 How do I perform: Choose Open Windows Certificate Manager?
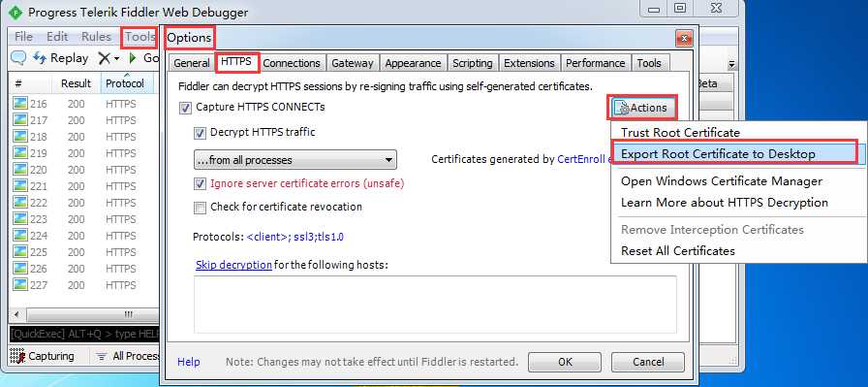(722, 181)
